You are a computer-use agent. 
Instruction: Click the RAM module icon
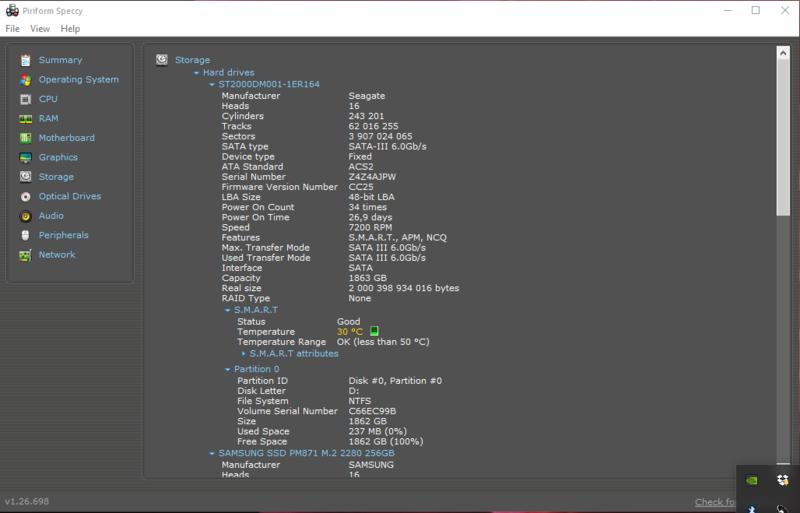pos(25,118)
